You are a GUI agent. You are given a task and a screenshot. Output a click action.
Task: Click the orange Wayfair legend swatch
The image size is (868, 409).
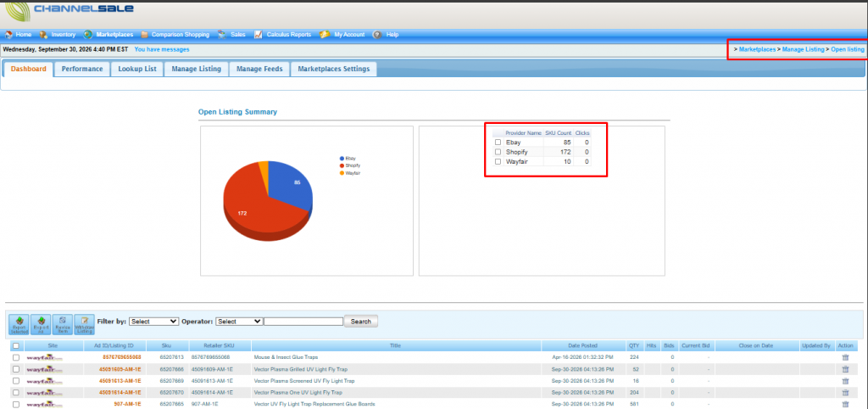point(342,173)
